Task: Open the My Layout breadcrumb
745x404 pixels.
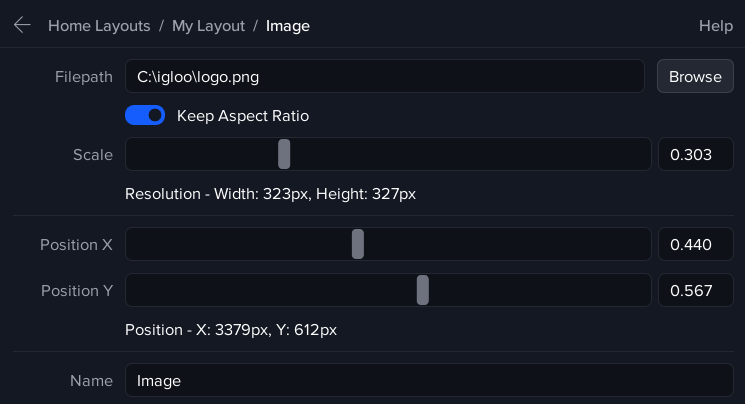Action: (208, 26)
